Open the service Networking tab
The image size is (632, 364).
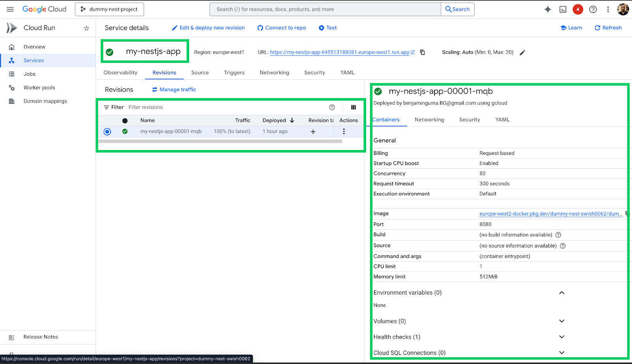275,73
